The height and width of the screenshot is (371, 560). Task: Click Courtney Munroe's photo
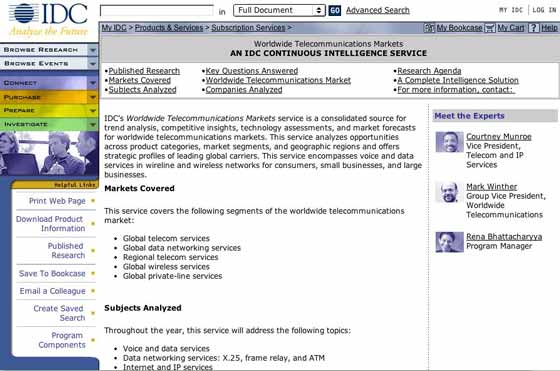[449, 142]
